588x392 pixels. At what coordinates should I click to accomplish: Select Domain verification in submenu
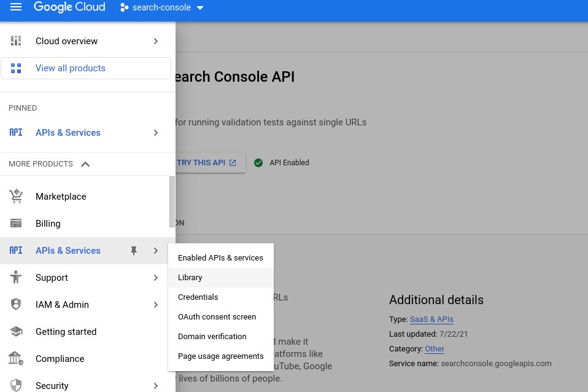click(x=221, y=337)
